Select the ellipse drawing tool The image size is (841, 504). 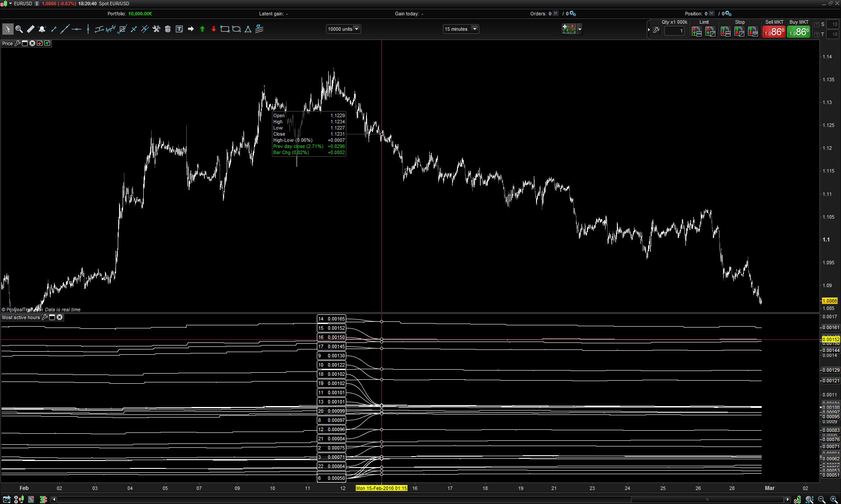(x=236, y=29)
